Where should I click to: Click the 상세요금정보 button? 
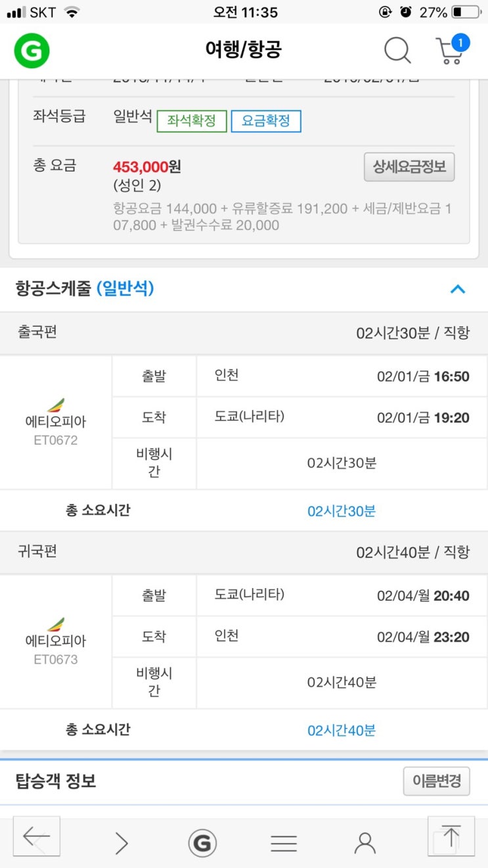click(409, 167)
